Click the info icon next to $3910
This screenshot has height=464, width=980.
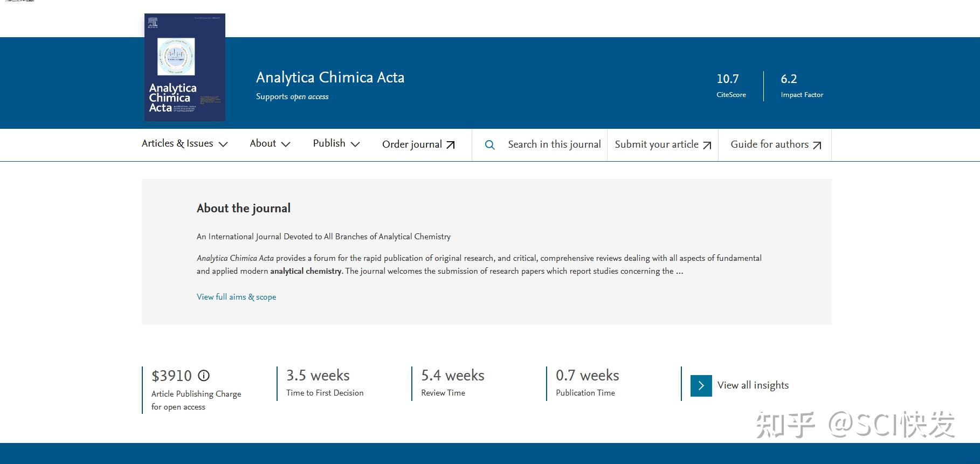pyautogui.click(x=204, y=376)
